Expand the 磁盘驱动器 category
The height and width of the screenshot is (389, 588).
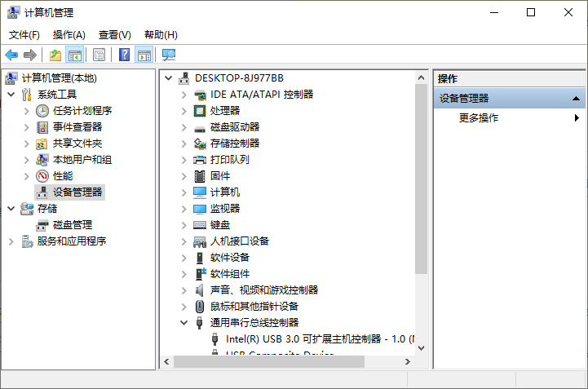183,127
